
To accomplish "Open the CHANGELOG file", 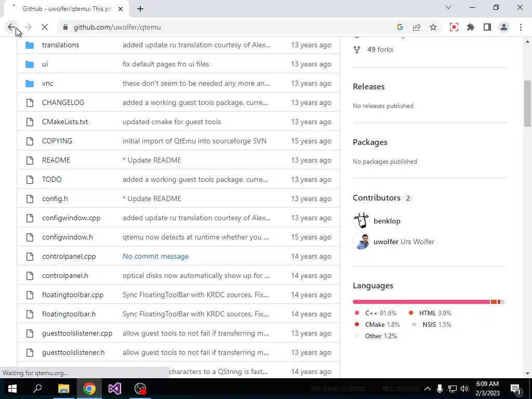I will point(63,102).
